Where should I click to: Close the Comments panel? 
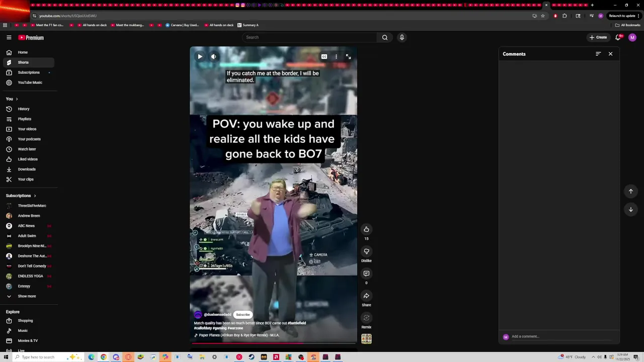click(610, 54)
